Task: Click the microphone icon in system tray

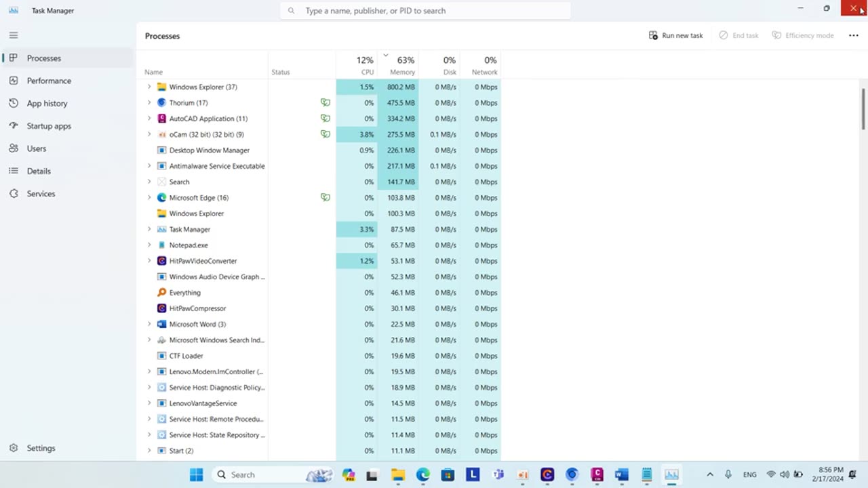Action: pyautogui.click(x=728, y=474)
